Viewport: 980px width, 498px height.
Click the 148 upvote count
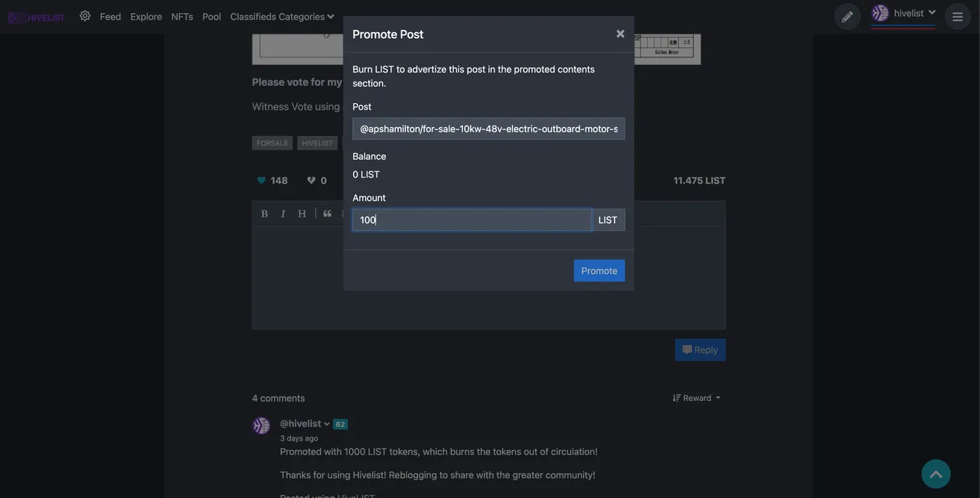click(279, 181)
